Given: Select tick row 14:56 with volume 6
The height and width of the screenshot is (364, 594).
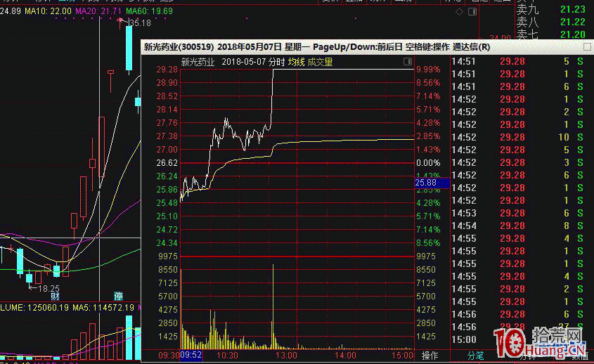Looking at the screenshot, I should [518, 314].
